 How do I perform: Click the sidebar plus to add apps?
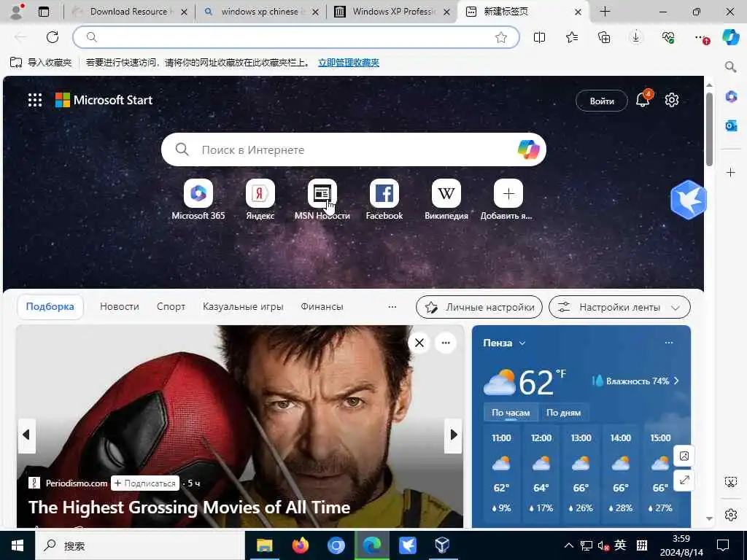tap(731, 172)
